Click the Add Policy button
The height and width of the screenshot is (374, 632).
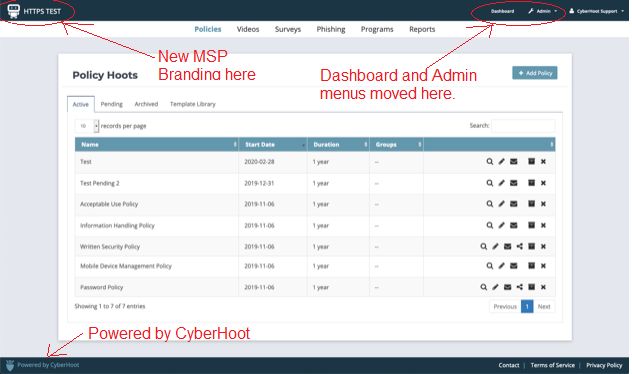point(535,73)
